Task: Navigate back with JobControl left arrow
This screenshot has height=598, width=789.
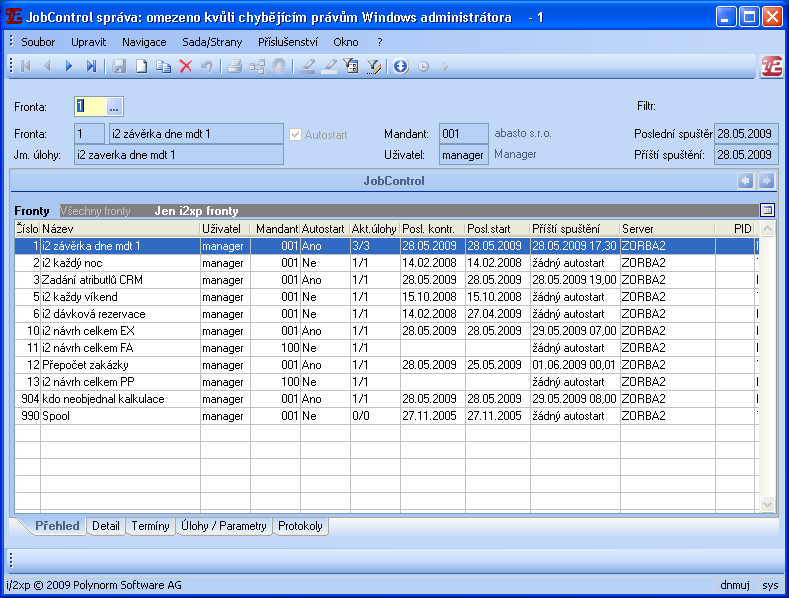Action: click(x=746, y=181)
